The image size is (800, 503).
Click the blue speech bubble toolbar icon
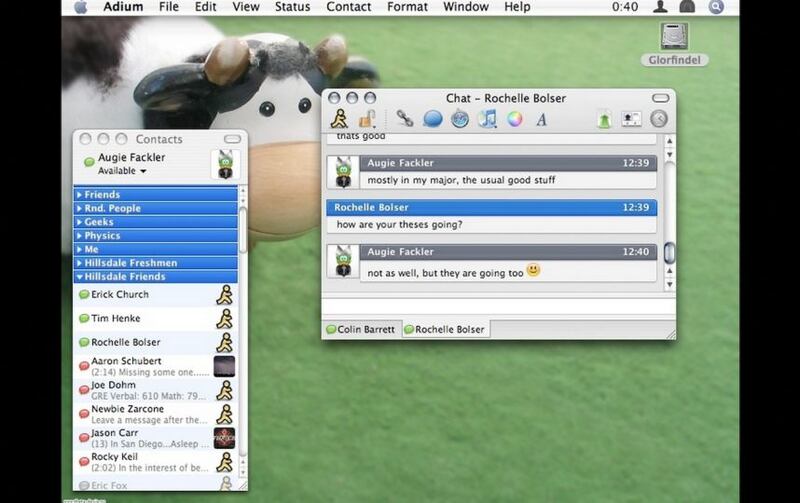point(433,119)
